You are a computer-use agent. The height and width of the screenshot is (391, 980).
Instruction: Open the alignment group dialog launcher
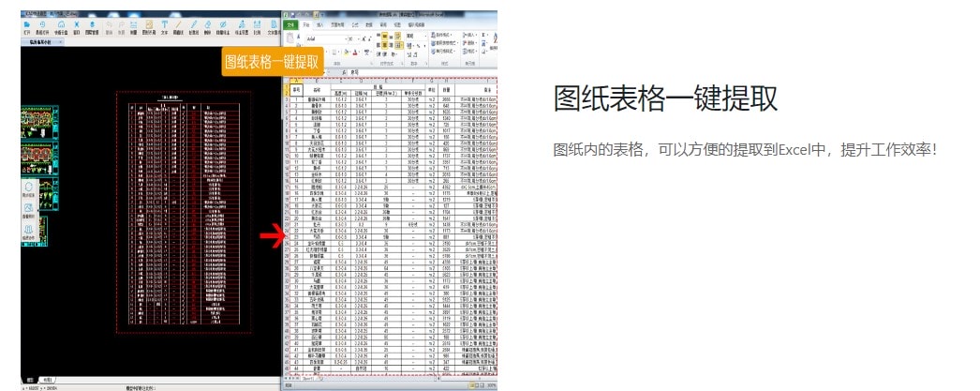[x=401, y=64]
